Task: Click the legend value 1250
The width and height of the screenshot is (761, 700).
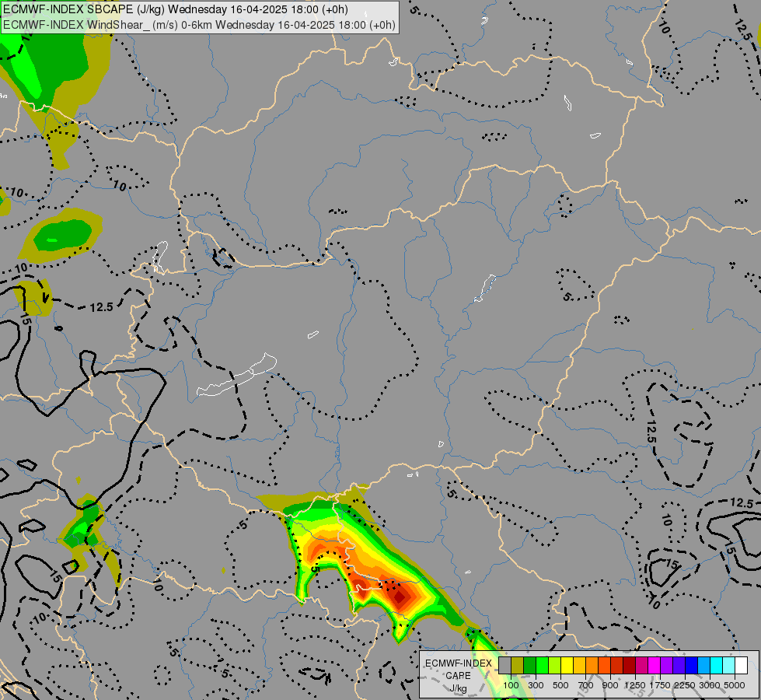Action: (635, 685)
